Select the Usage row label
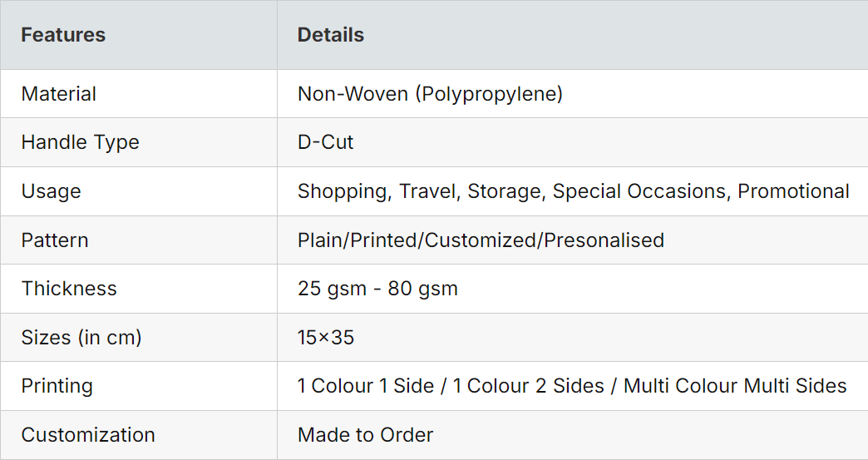 [x=51, y=191]
